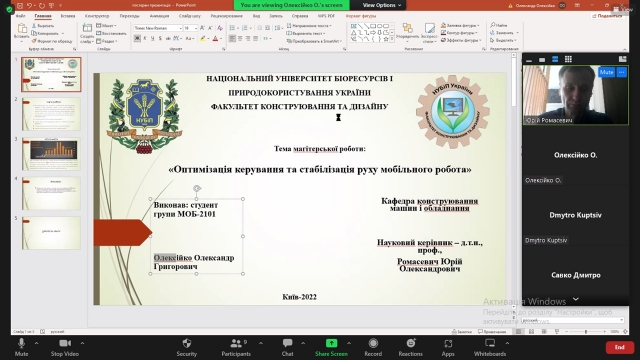Select slide 3 thumbnail with bar chart

pos(51,154)
